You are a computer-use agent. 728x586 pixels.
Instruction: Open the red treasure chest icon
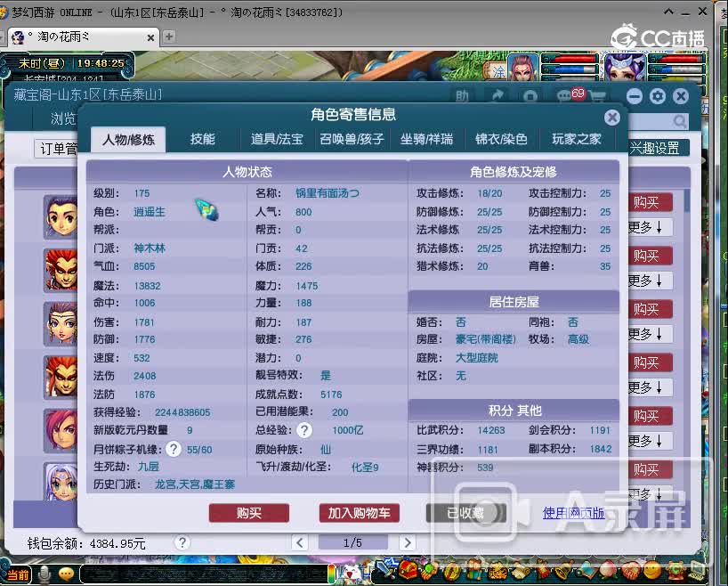point(408,570)
